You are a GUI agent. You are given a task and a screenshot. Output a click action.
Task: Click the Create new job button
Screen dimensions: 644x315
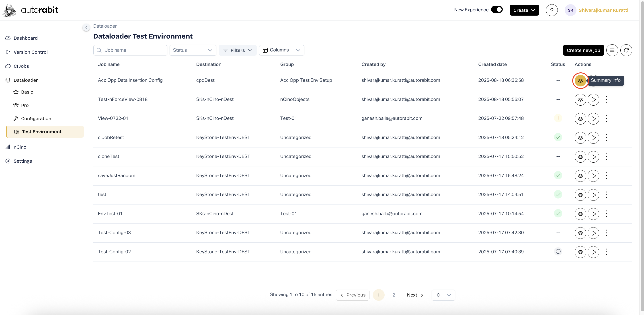click(x=583, y=50)
